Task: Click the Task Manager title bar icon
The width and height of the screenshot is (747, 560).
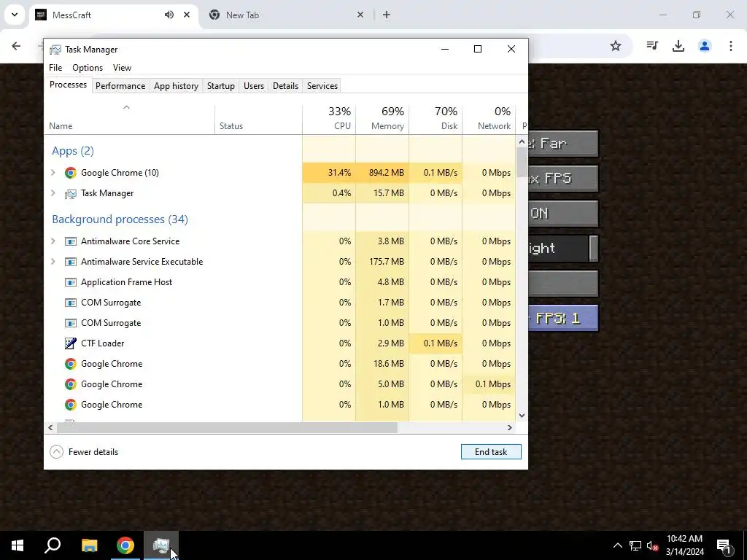Action: coord(55,50)
